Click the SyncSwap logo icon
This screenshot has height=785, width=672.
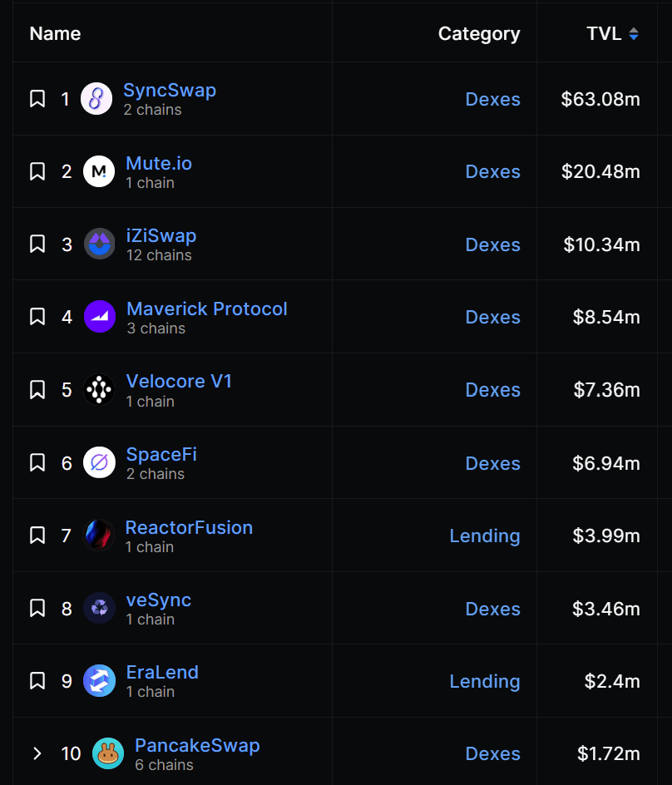(96, 99)
